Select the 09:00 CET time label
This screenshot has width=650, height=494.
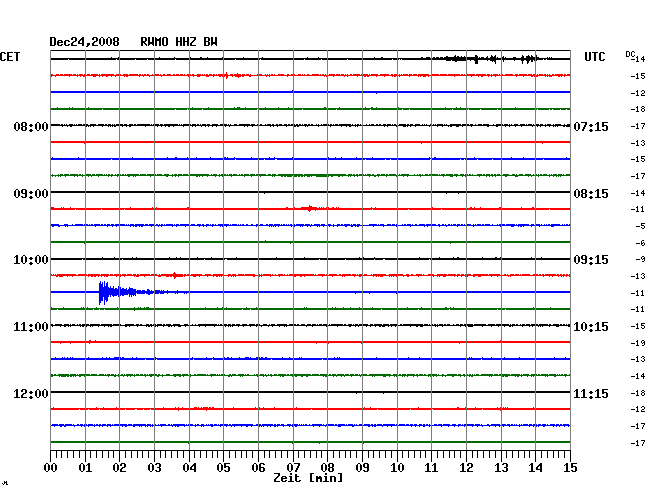pyautogui.click(x=31, y=194)
